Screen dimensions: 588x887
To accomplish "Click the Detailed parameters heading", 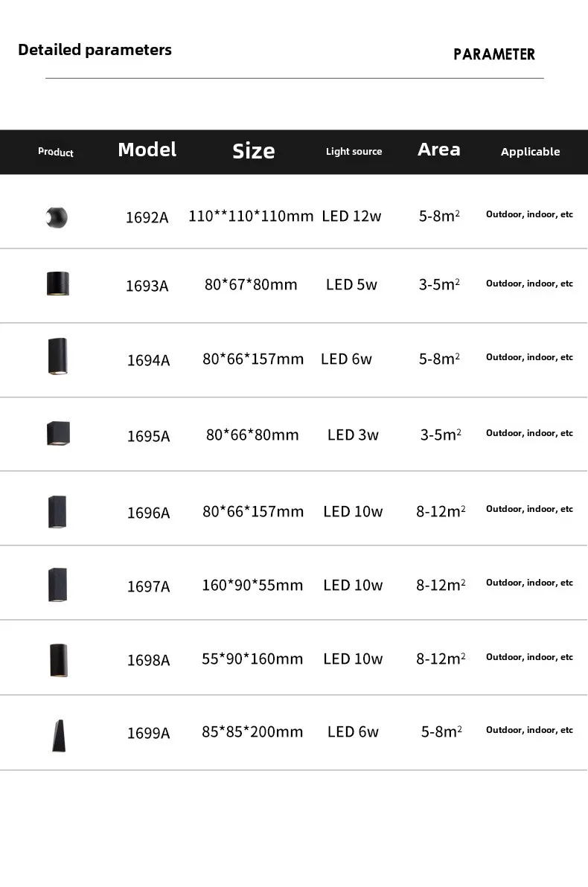I will pyautogui.click(x=95, y=50).
